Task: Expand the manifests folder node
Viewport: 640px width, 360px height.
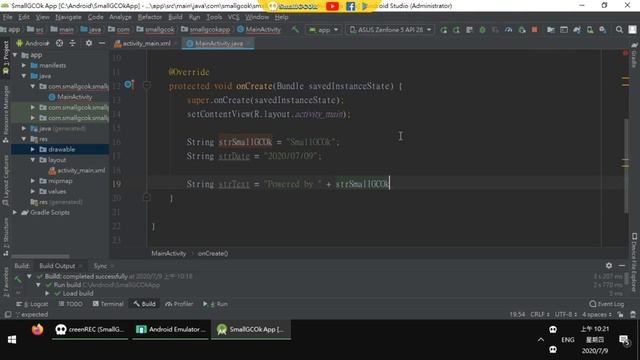Action: [24, 65]
